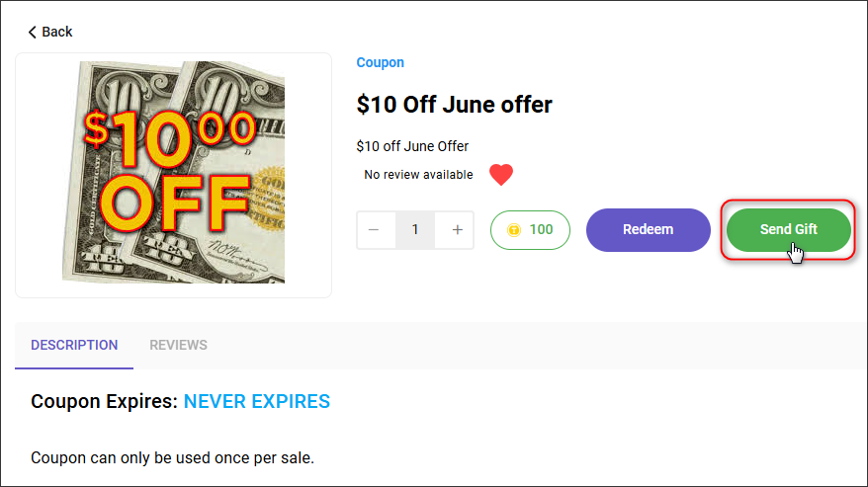
Task: Toggle the red heart favorite icon
Action: tap(501, 175)
